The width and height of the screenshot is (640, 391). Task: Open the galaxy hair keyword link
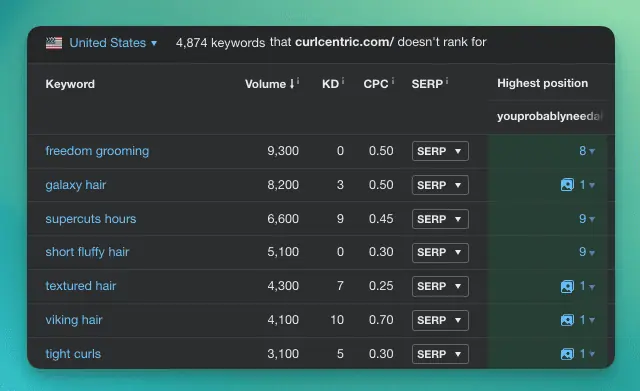click(76, 185)
